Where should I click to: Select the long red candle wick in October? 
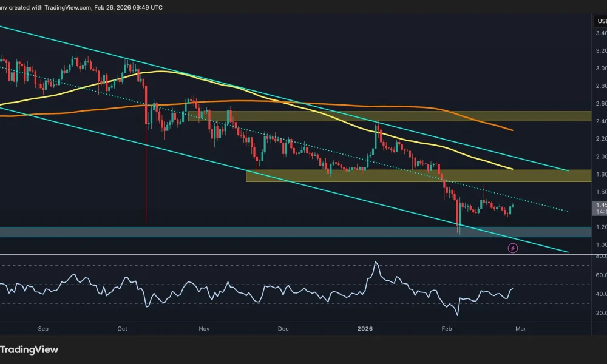pyautogui.click(x=146, y=182)
